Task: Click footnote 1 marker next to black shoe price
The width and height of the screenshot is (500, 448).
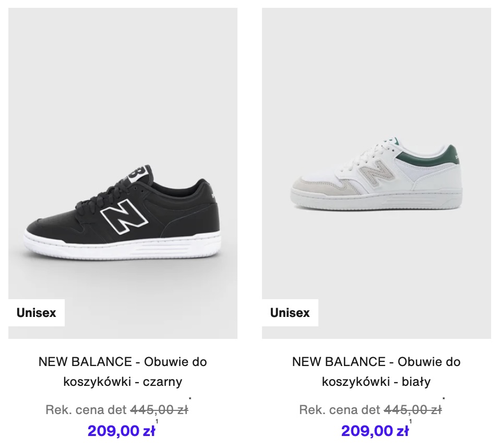Action: (x=157, y=421)
